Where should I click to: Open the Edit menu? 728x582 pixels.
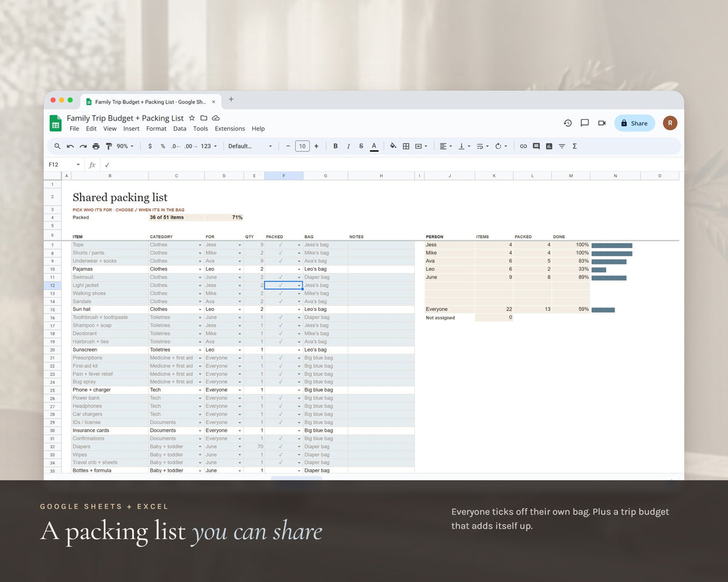coord(91,129)
